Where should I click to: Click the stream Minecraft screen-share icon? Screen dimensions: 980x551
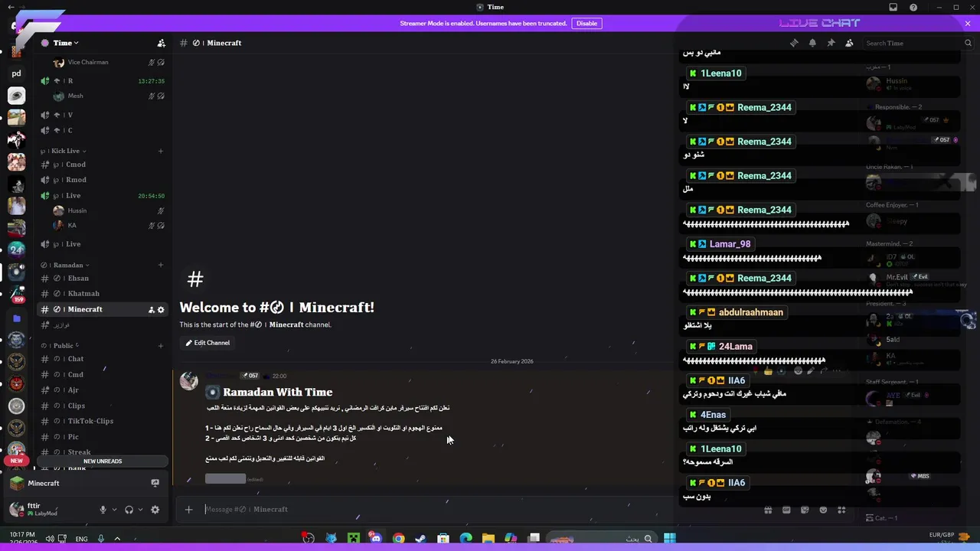[x=155, y=483]
